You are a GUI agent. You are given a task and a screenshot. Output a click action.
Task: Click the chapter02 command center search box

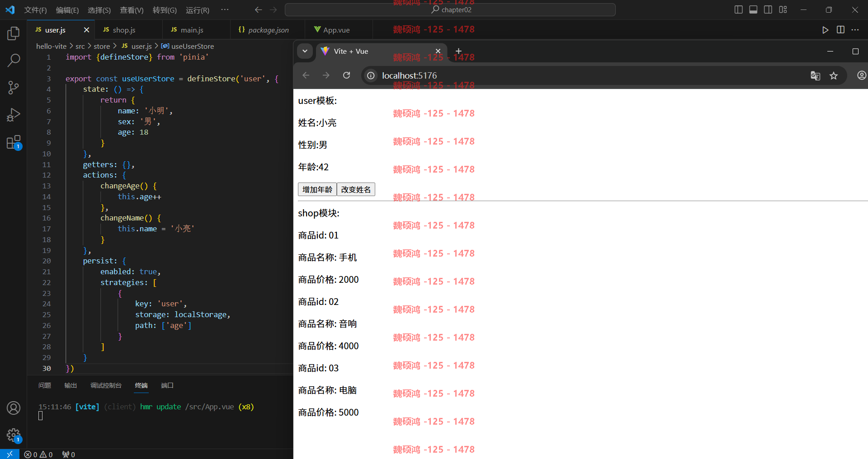click(x=450, y=9)
